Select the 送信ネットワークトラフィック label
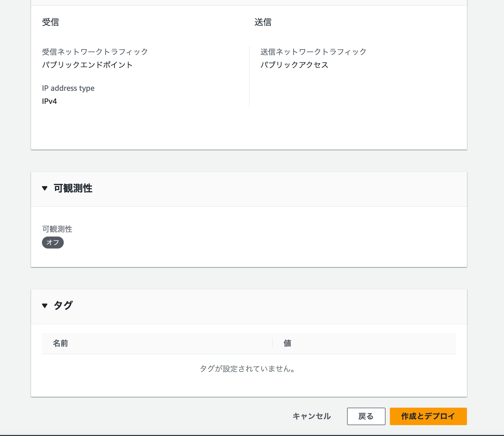The image size is (504, 436). point(313,52)
